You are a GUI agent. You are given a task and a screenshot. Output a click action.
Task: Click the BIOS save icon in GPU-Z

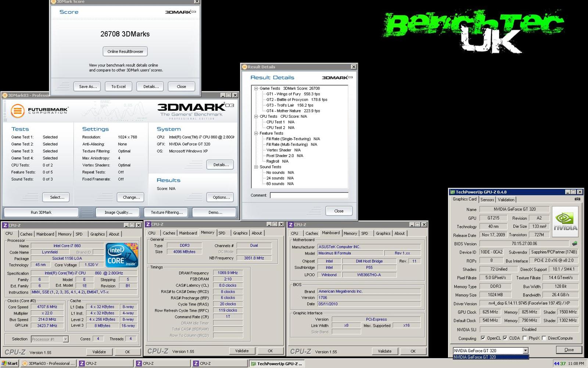point(575,243)
